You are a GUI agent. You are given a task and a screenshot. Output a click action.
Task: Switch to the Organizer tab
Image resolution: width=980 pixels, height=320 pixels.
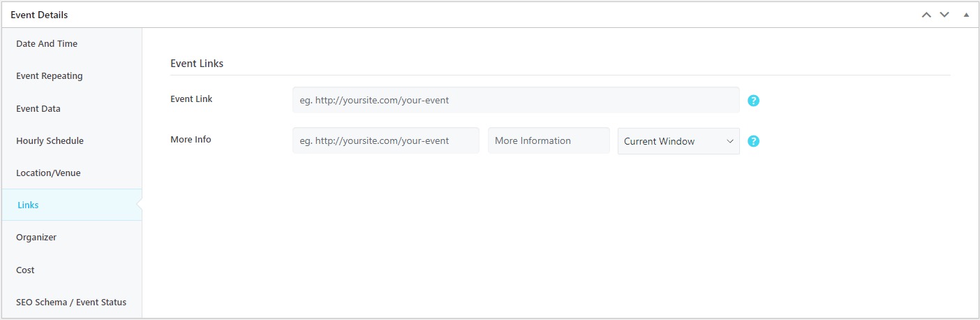[72, 238]
